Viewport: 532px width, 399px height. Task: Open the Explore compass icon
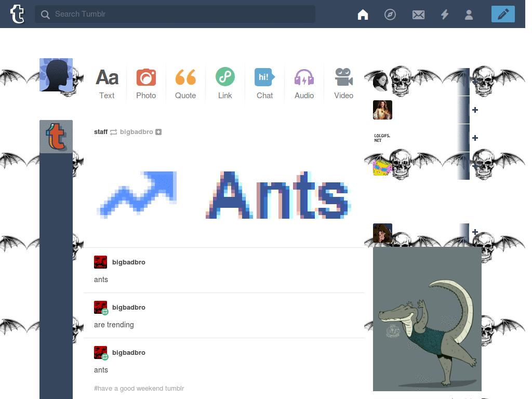(390, 14)
